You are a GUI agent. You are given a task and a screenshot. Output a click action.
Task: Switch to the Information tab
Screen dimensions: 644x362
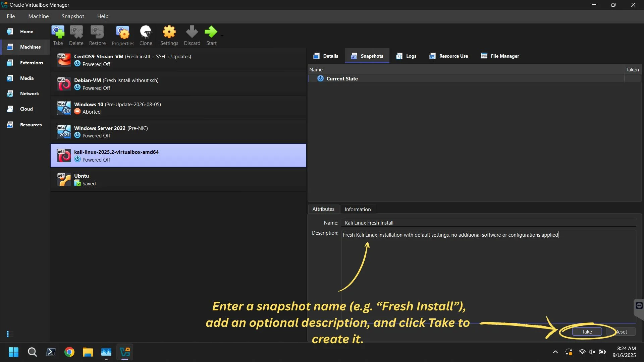click(358, 209)
